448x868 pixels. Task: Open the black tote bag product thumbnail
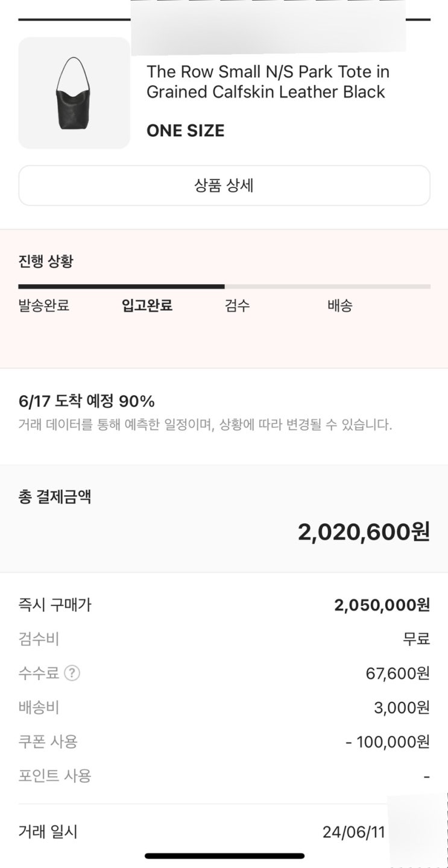tap(74, 93)
